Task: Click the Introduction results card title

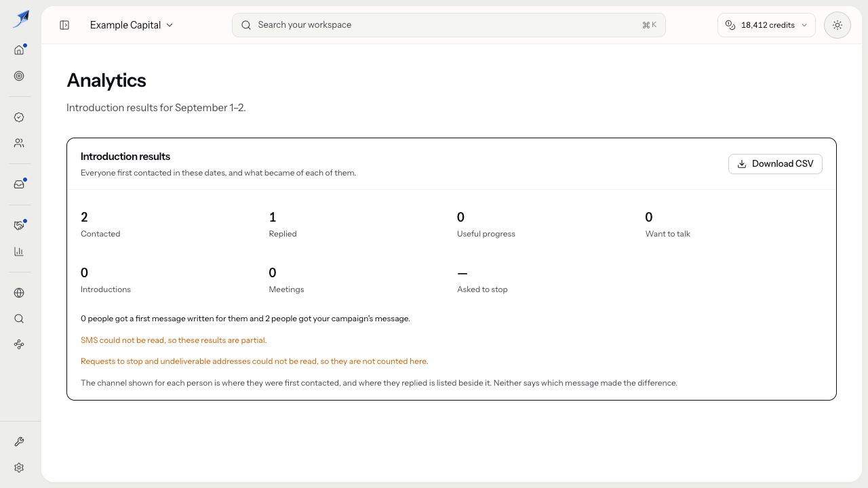Action: coord(125,157)
